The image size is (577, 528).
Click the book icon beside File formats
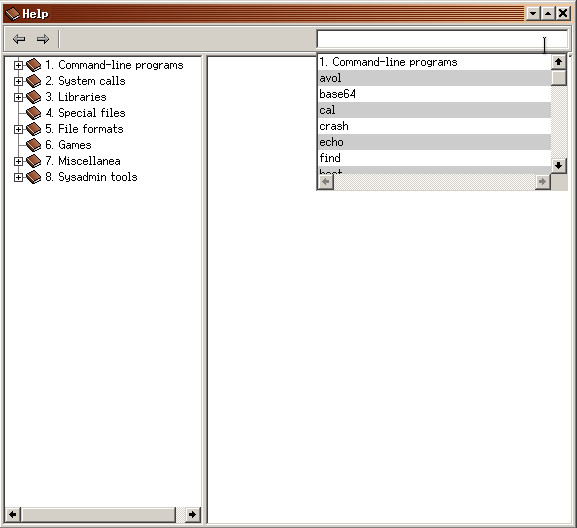point(33,129)
